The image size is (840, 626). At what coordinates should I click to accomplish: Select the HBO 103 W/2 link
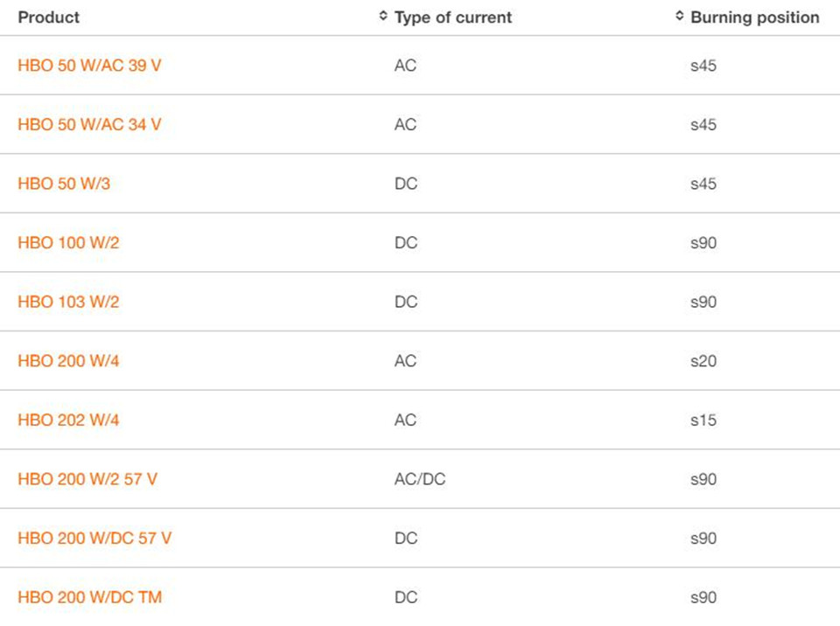pyautogui.click(x=68, y=302)
